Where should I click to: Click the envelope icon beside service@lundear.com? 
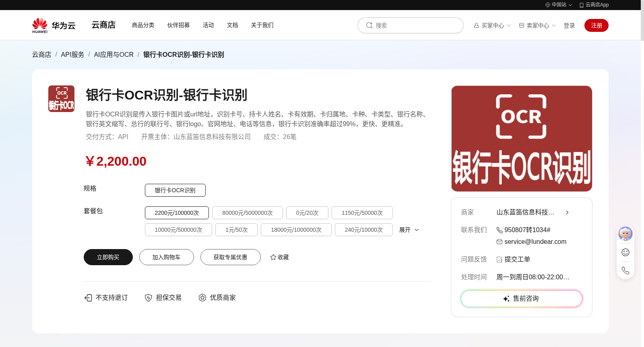(500, 242)
